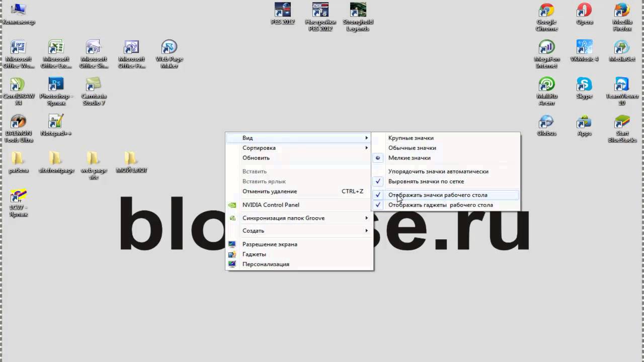Select the Start BlueStacks icon
The image size is (644, 362).
pos(622,129)
